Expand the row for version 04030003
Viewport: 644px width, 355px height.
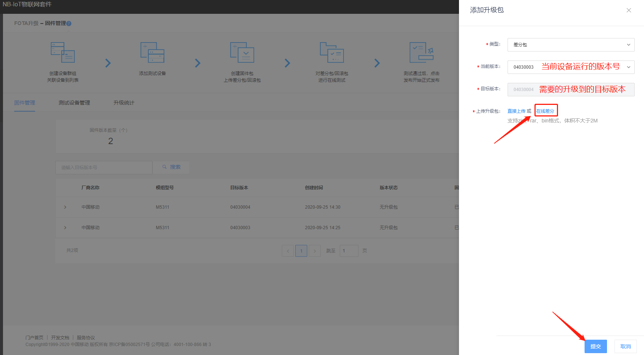pyautogui.click(x=65, y=228)
